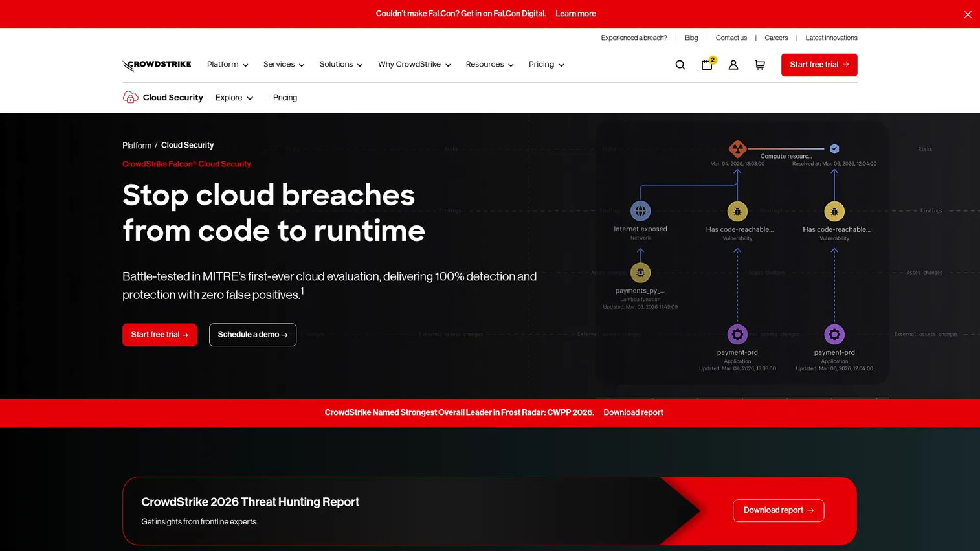Select the payments_py Lambda function node icon
The width and height of the screenshot is (980, 551).
click(x=640, y=273)
